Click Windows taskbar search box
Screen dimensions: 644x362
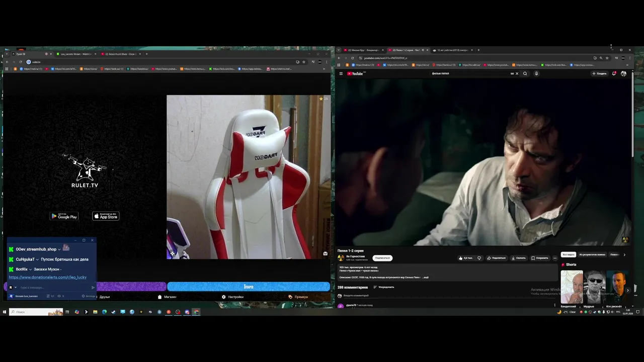pos(36,312)
